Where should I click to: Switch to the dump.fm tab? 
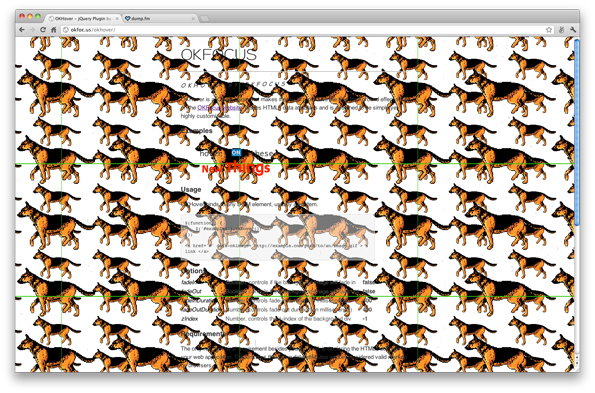[x=160, y=18]
